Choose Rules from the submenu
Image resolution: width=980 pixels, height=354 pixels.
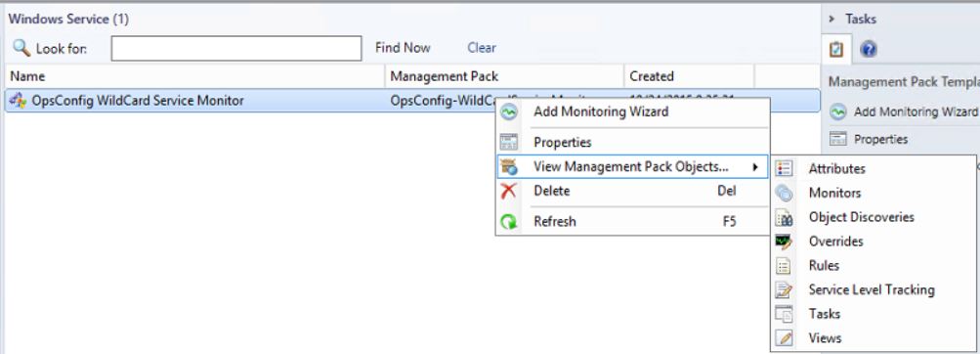pos(824,266)
